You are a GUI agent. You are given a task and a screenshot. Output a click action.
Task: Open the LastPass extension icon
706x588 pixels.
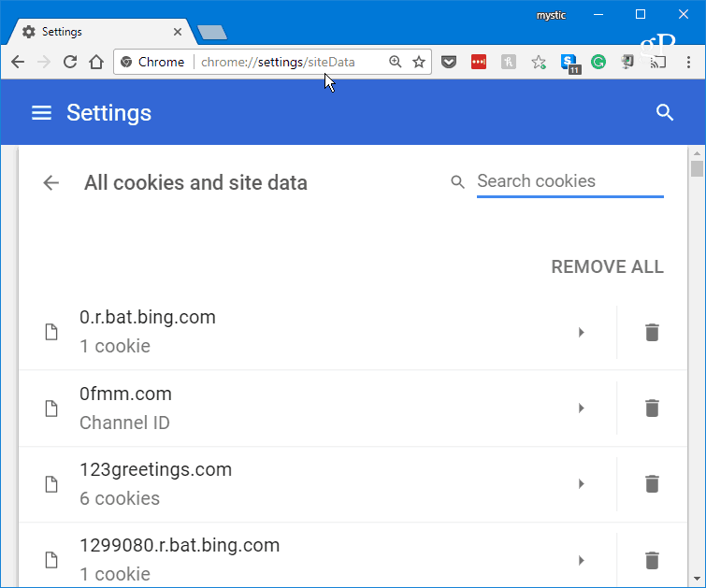pyautogui.click(x=478, y=63)
